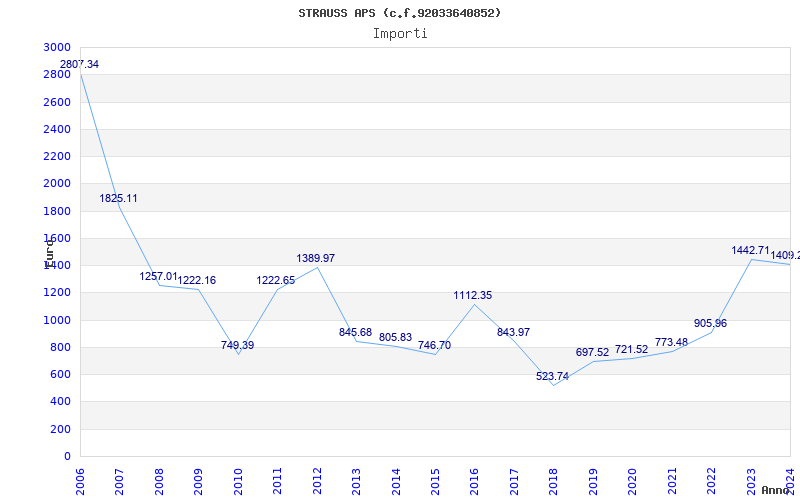Click the x-axis year 2022
Screen dimensions: 800x500
[x=712, y=482]
